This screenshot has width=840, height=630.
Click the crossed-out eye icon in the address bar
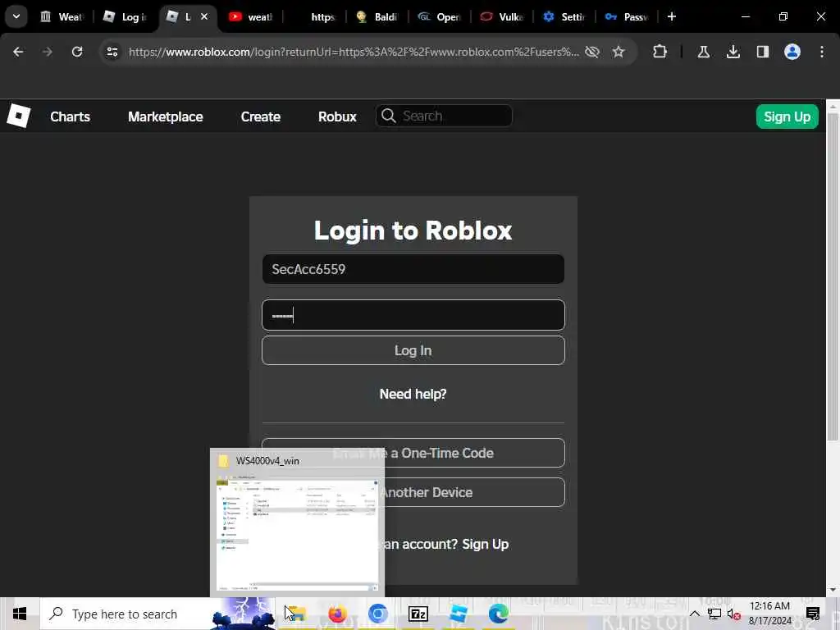(x=592, y=52)
